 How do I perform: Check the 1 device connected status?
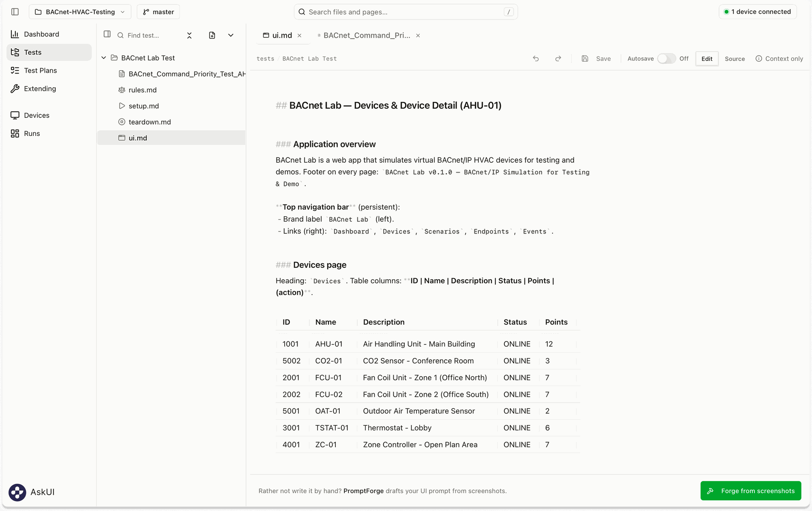click(x=758, y=12)
